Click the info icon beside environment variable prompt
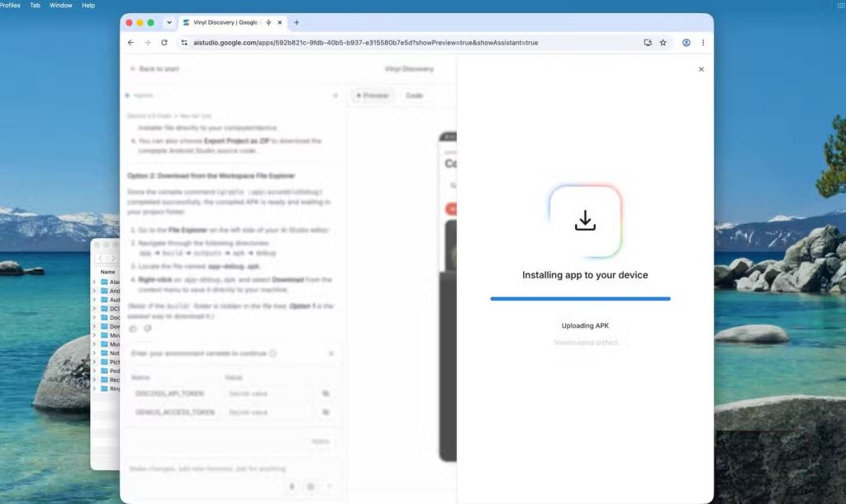846x504 pixels. coord(273,354)
